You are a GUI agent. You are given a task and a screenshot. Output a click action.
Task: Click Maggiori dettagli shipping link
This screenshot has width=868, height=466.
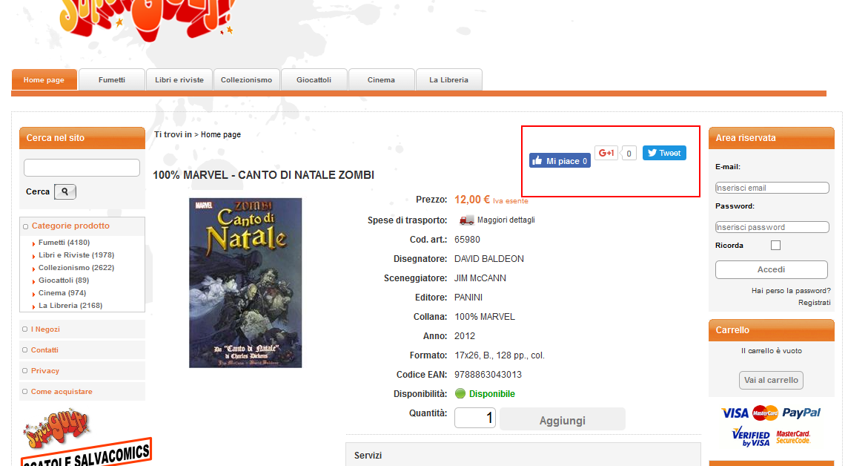click(x=506, y=220)
